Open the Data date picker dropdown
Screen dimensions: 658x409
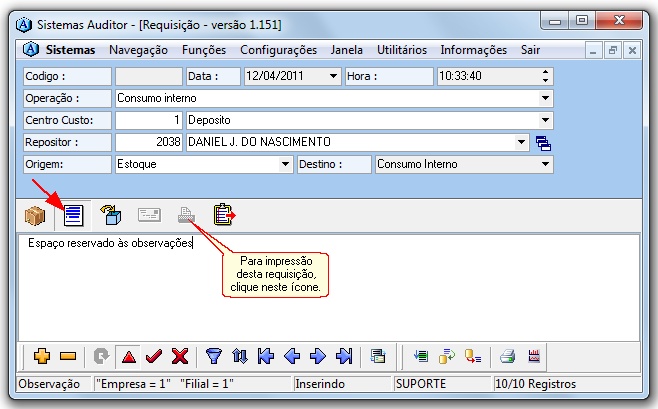coord(334,76)
